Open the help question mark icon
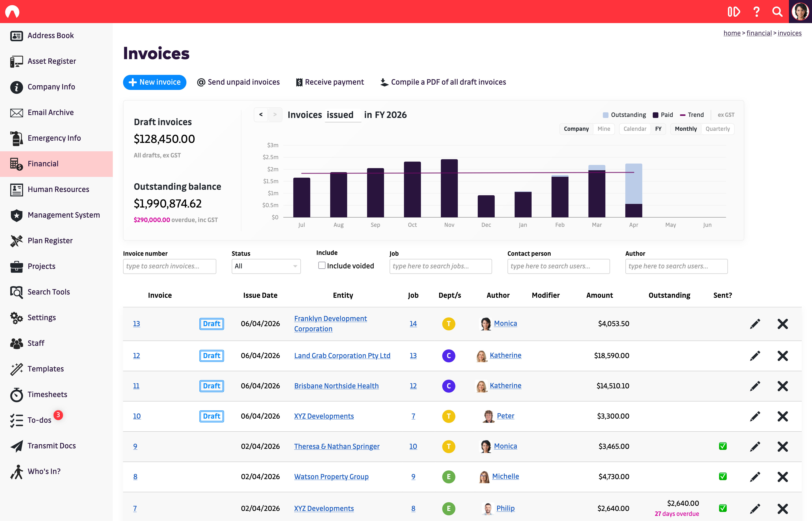Image resolution: width=812 pixels, height=521 pixels. tap(756, 12)
